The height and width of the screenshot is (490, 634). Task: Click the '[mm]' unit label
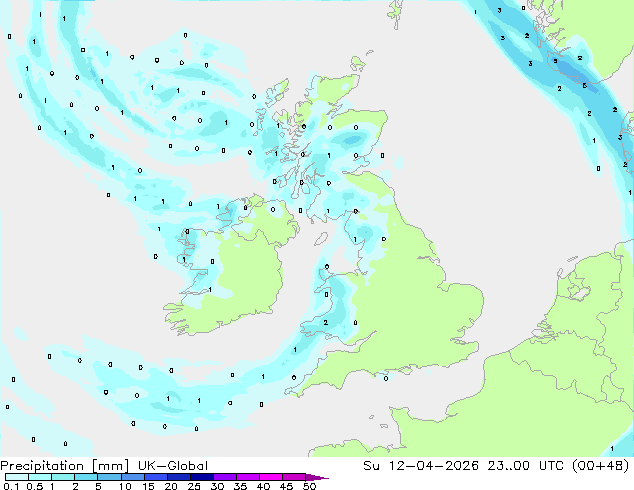(110, 466)
